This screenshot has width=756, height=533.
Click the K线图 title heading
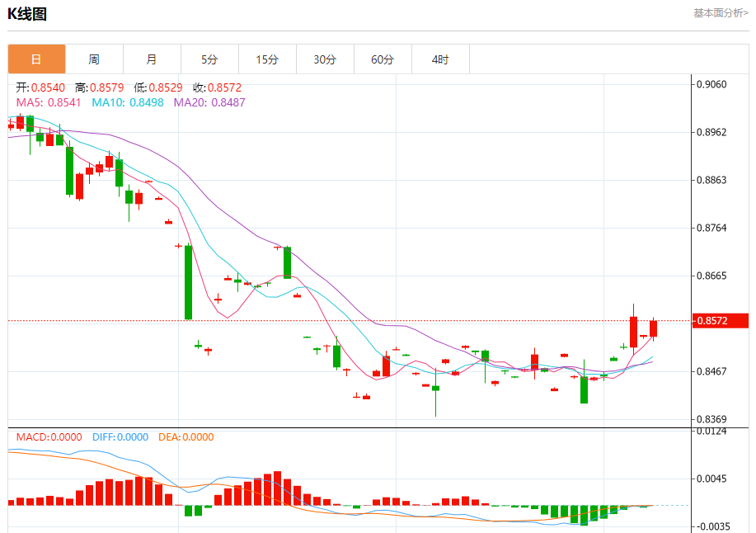tap(27, 14)
